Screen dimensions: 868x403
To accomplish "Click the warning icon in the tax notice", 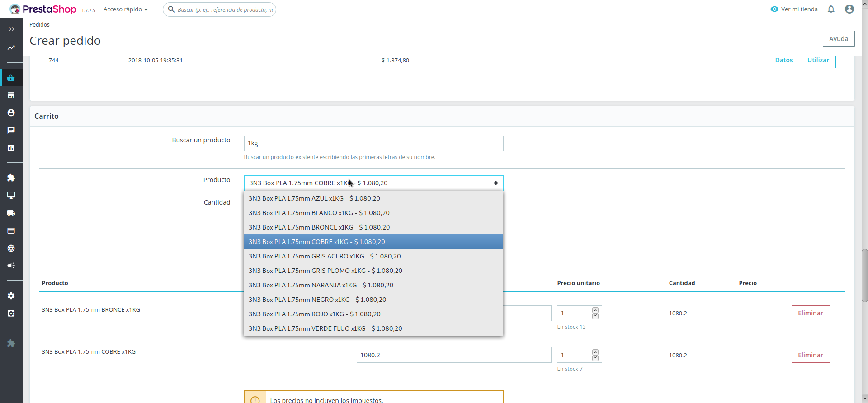I will click(255, 399).
